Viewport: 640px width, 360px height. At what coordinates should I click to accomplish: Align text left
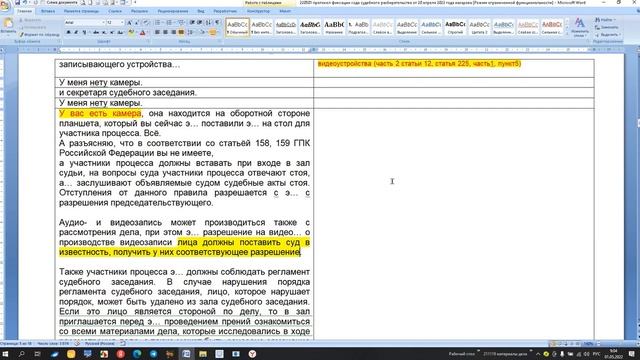tap(157, 32)
